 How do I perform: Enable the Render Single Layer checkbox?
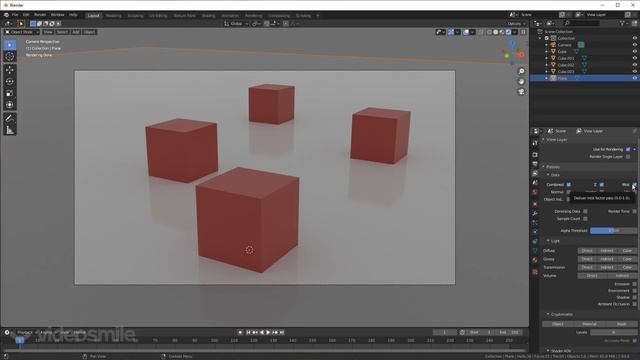[x=628, y=157]
